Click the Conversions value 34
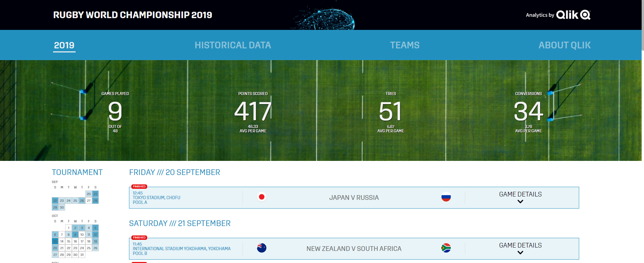Screen dimensions: 644x263 (528, 111)
